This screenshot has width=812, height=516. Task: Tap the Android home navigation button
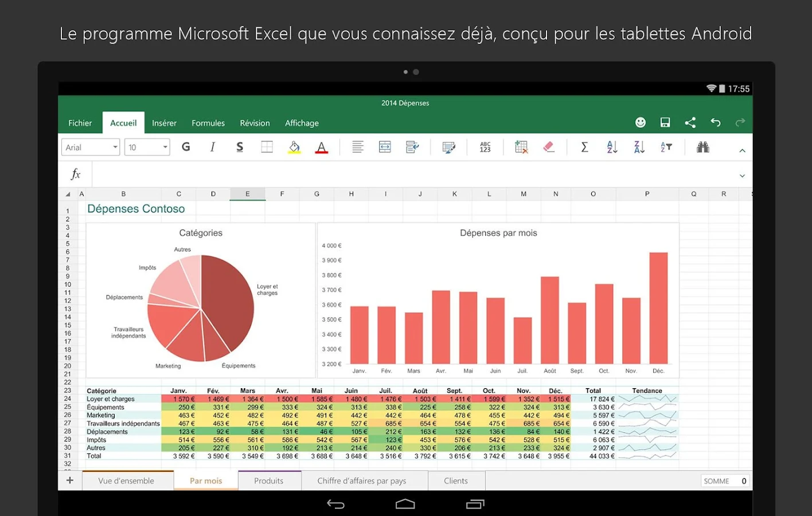click(x=405, y=504)
